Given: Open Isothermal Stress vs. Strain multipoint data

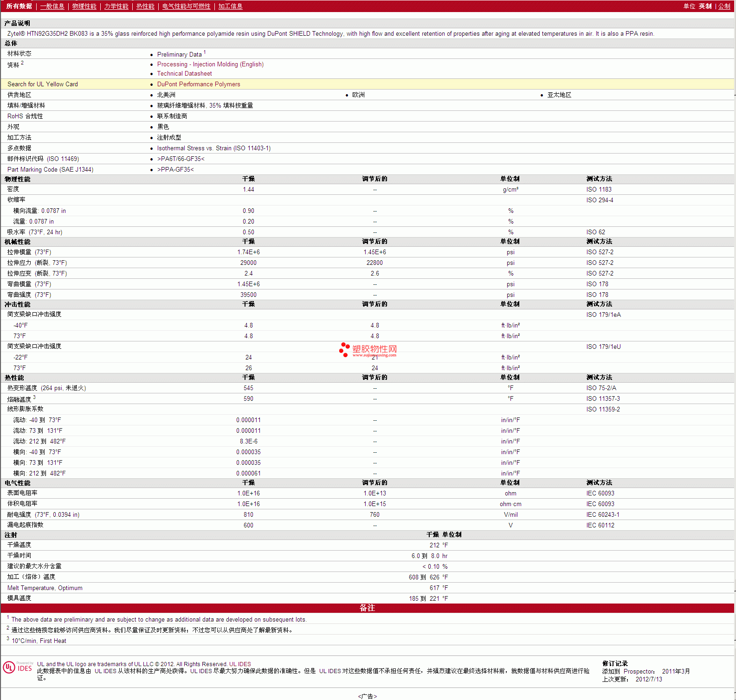Looking at the screenshot, I should coord(214,148).
